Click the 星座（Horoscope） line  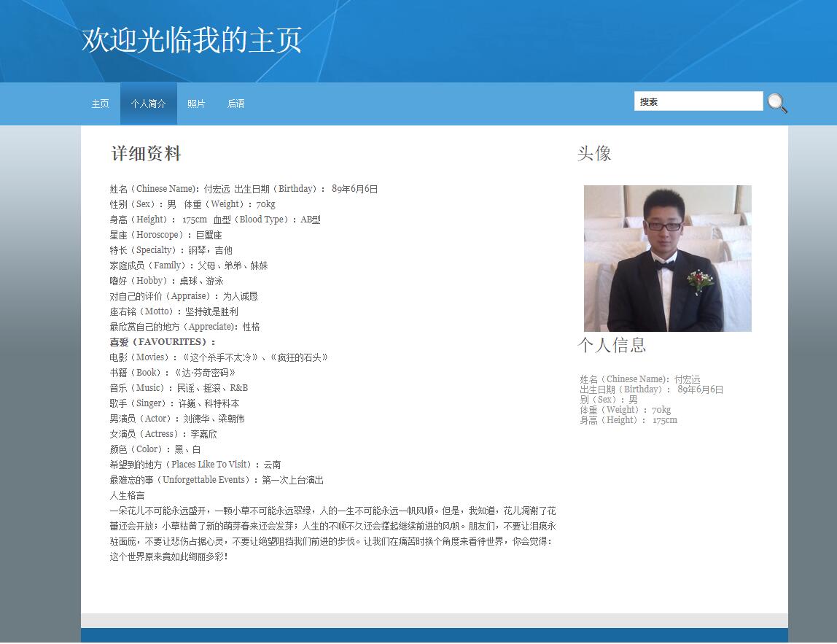(x=166, y=235)
